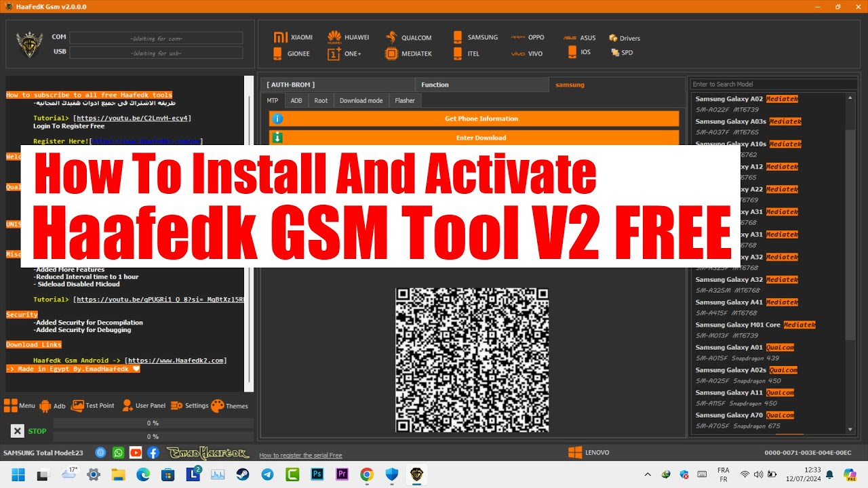Open Photoshop from the taskbar
This screenshot has height=488, width=868.
click(317, 474)
